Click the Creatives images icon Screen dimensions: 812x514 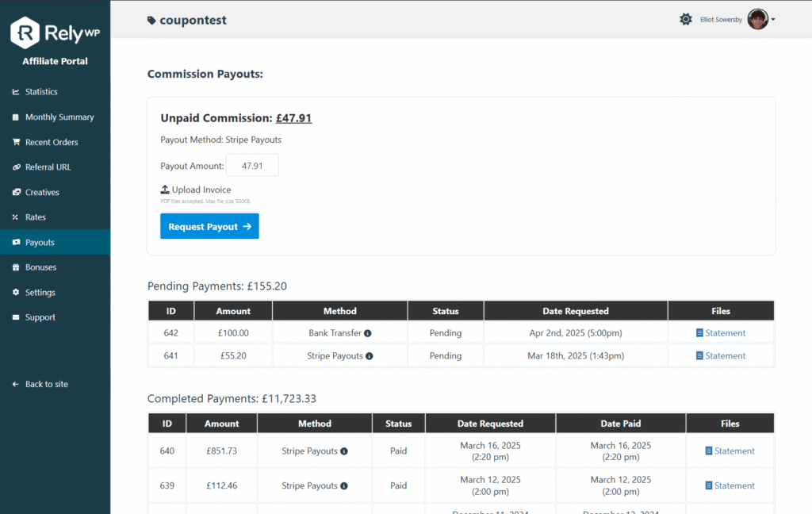click(16, 192)
